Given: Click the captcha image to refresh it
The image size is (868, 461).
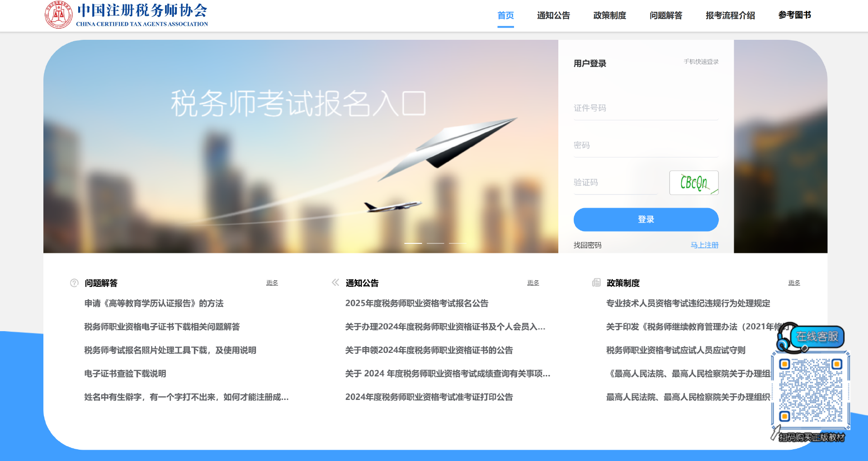Looking at the screenshot, I should (694, 182).
